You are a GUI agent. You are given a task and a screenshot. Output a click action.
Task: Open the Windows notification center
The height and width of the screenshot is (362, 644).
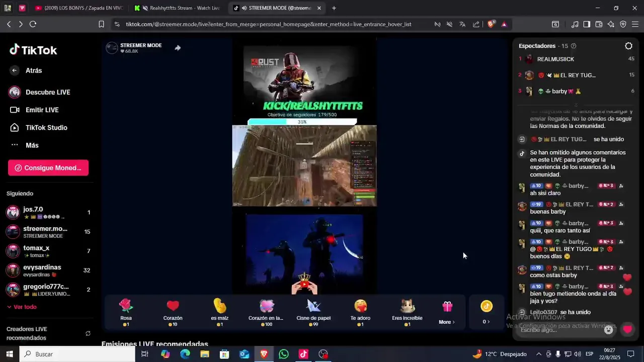point(630,354)
